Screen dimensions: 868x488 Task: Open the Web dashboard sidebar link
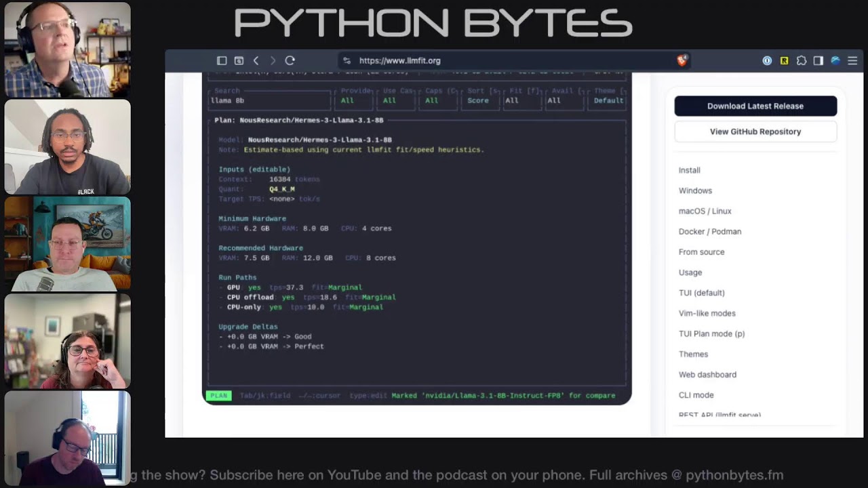(707, 374)
